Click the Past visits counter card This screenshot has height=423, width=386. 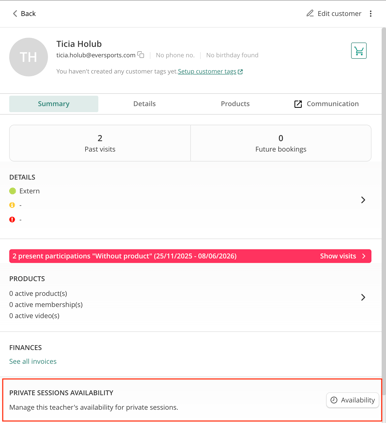pos(100,143)
